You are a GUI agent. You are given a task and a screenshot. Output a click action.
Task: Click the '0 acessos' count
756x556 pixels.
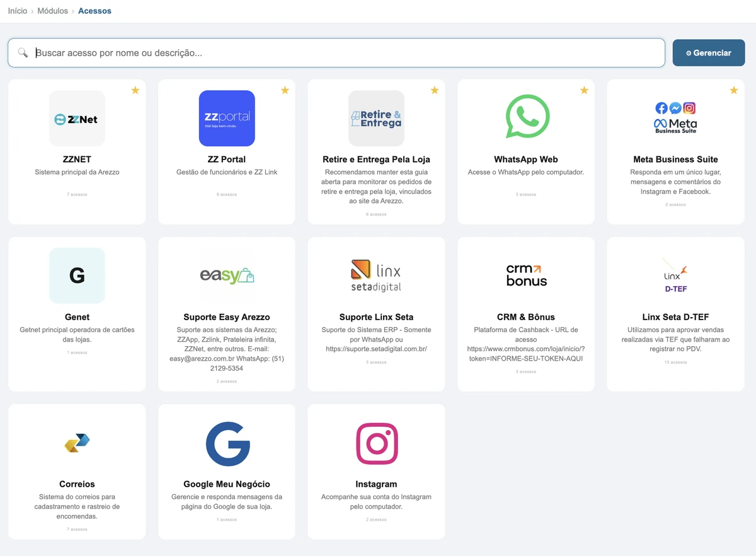tap(676, 205)
